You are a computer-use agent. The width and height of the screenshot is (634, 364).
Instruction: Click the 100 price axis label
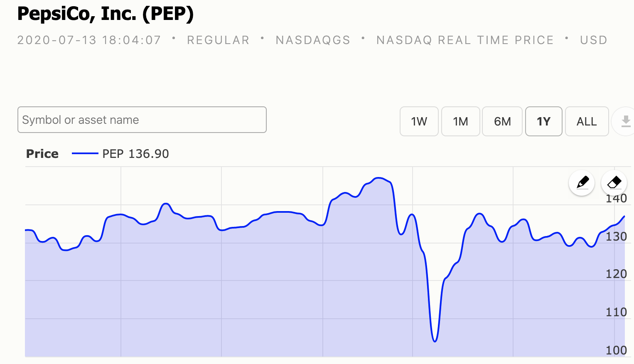click(616, 350)
